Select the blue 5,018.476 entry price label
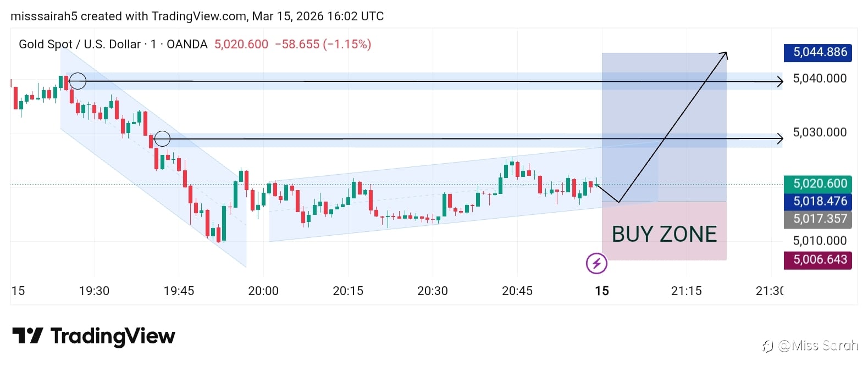Screen dimensions: 868x367 tap(817, 201)
